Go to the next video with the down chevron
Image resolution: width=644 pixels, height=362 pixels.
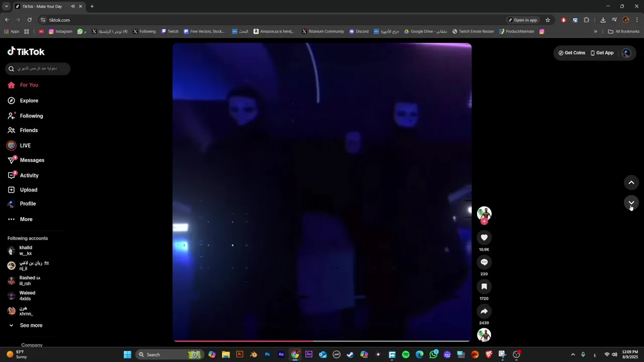click(631, 203)
